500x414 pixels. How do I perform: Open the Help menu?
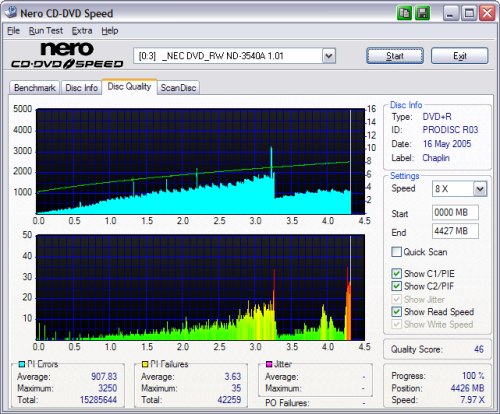tap(110, 31)
